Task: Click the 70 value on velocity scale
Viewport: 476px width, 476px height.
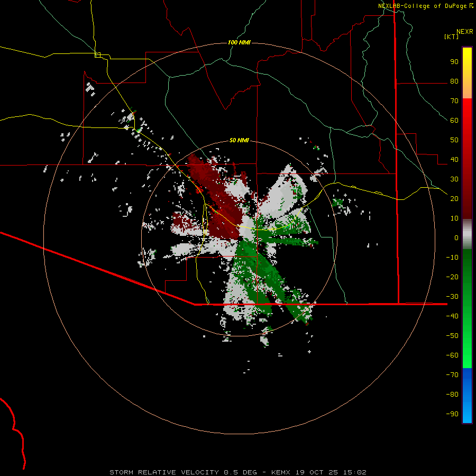Action: pyautogui.click(x=454, y=101)
